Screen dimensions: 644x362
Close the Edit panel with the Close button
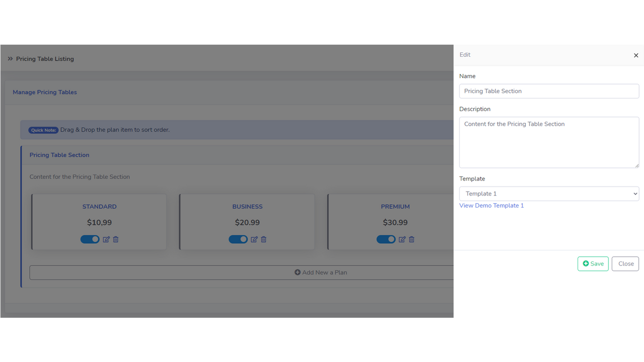(625, 263)
